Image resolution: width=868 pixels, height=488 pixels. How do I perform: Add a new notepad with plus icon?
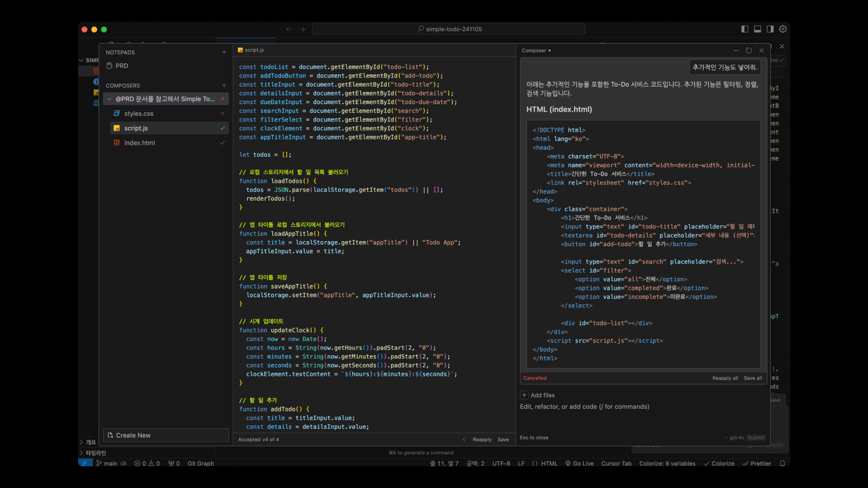pyautogui.click(x=224, y=53)
